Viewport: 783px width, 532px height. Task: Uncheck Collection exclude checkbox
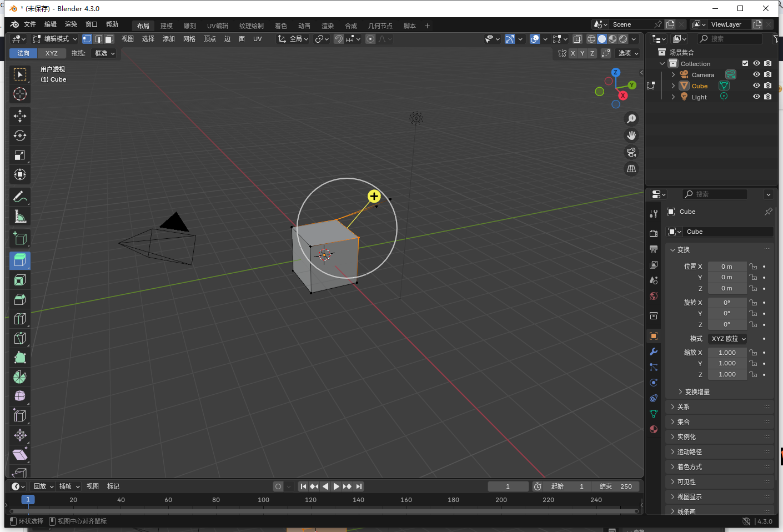coord(745,63)
